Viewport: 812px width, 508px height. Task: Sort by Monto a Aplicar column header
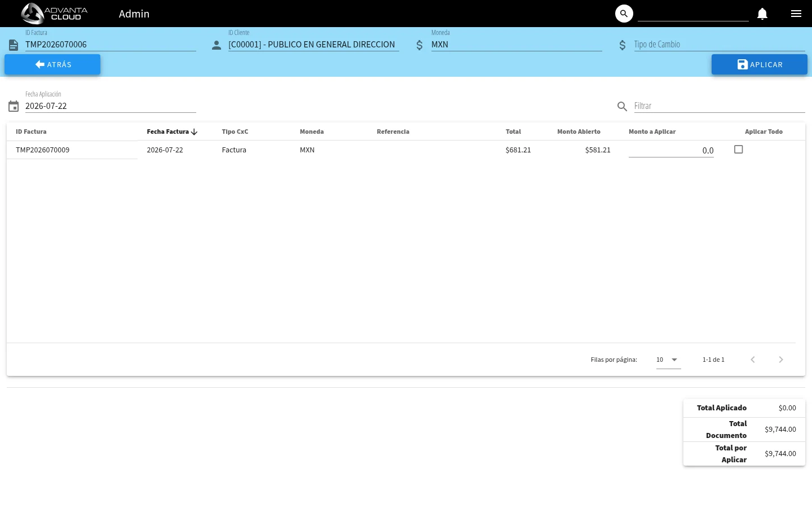[652, 132]
